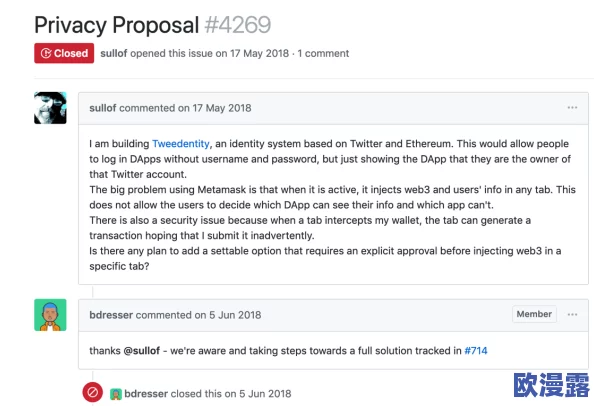Click the icon inside the Closed badge
The width and height of the screenshot is (594, 406).
coord(46,53)
